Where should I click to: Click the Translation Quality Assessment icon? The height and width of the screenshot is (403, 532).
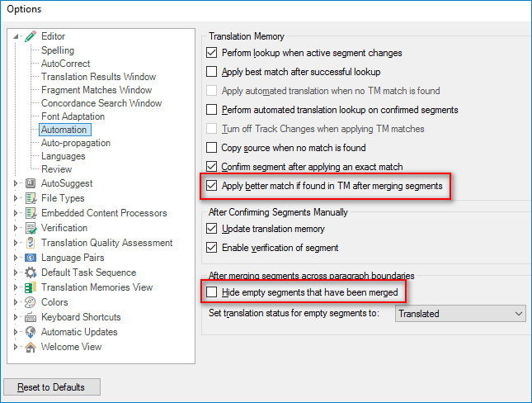click(x=31, y=243)
